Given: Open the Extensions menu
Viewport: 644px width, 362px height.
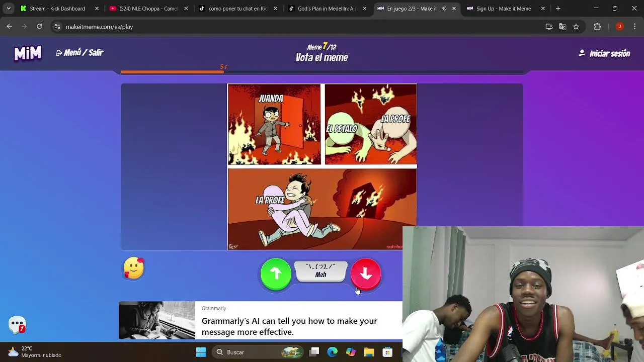Looking at the screenshot, I should pos(597,27).
